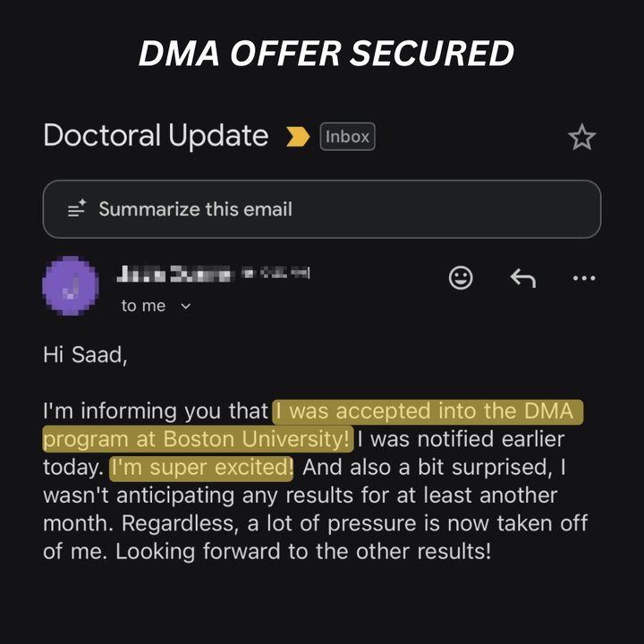Open the Inbox label chip

pos(347,136)
